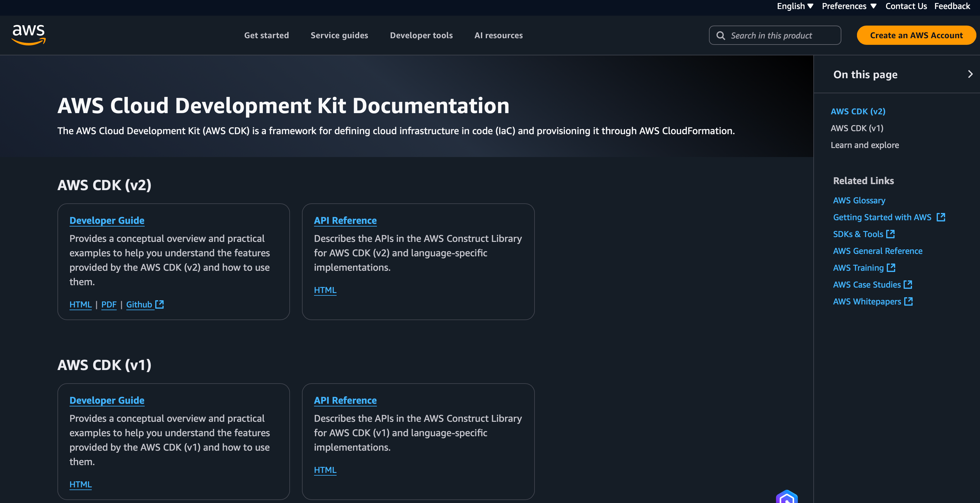Image resolution: width=980 pixels, height=503 pixels.
Task: Open the English language dropdown
Action: coord(795,6)
